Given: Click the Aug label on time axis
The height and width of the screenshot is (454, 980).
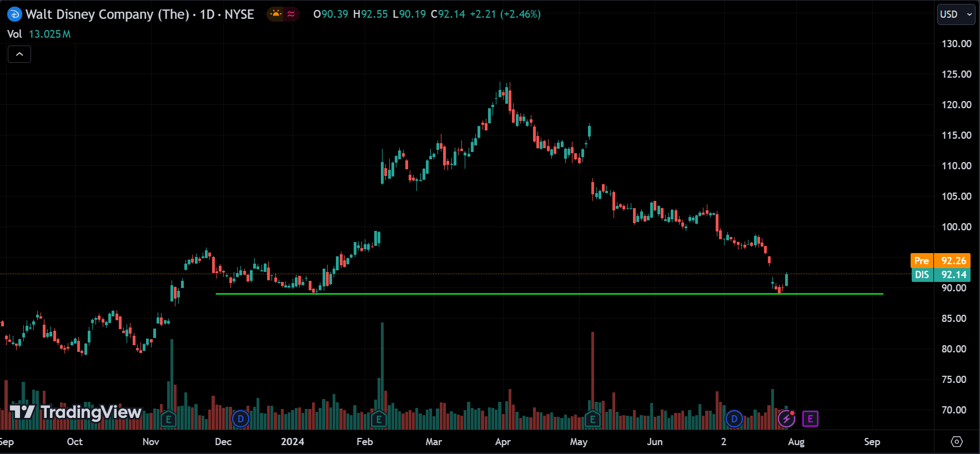Looking at the screenshot, I should point(796,442).
